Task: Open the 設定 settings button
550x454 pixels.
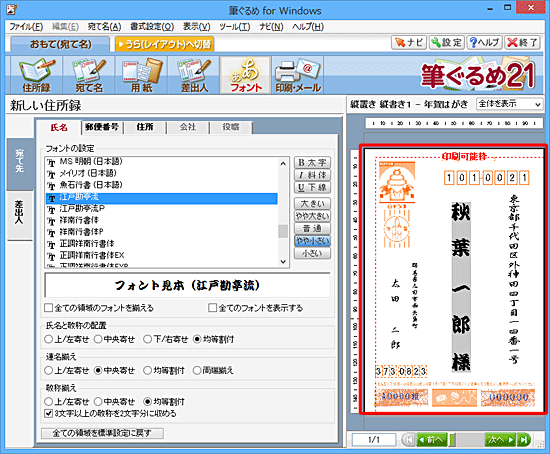Action: pos(447,42)
